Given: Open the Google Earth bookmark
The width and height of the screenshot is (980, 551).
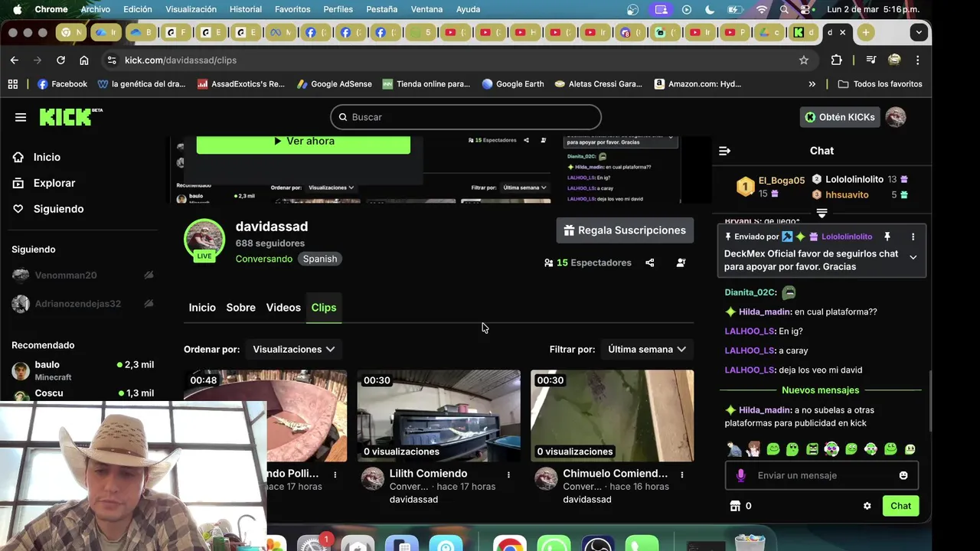Looking at the screenshot, I should (513, 84).
